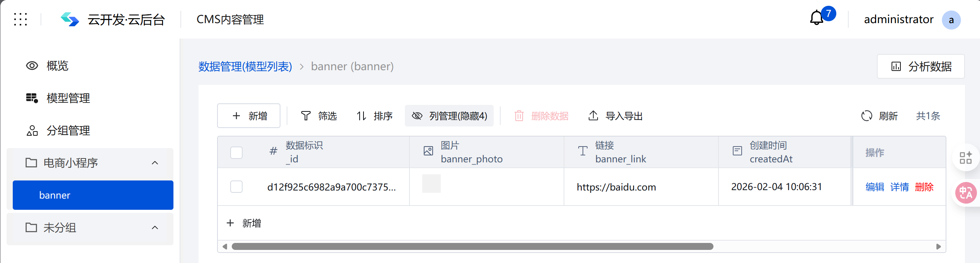Click the notification bell icon

816,18
